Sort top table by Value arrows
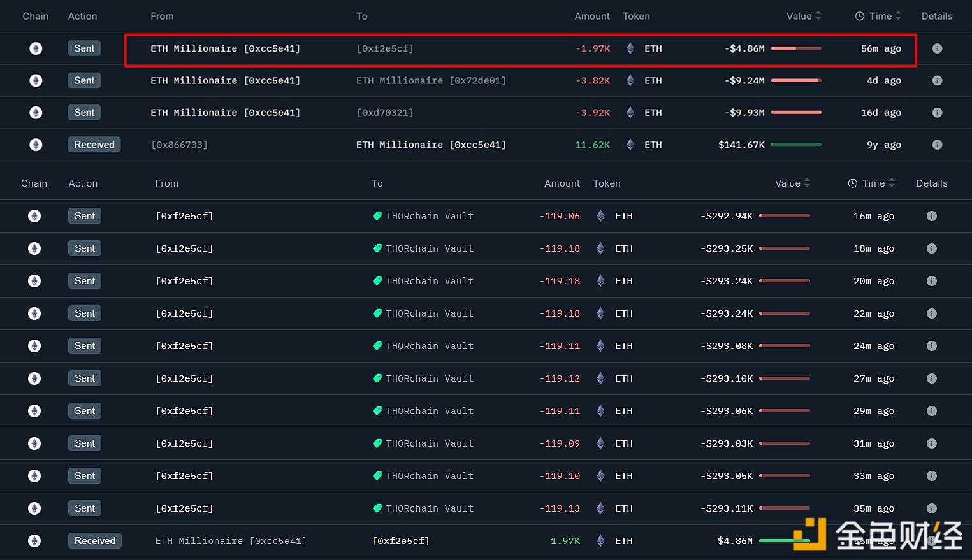The width and height of the screenshot is (972, 560). (x=818, y=16)
